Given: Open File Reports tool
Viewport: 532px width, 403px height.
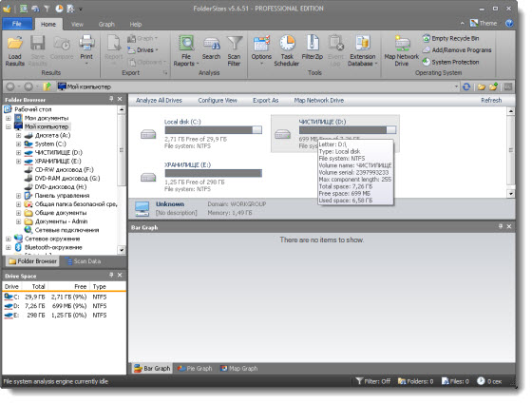Looking at the screenshot, I should pyautogui.click(x=186, y=50).
